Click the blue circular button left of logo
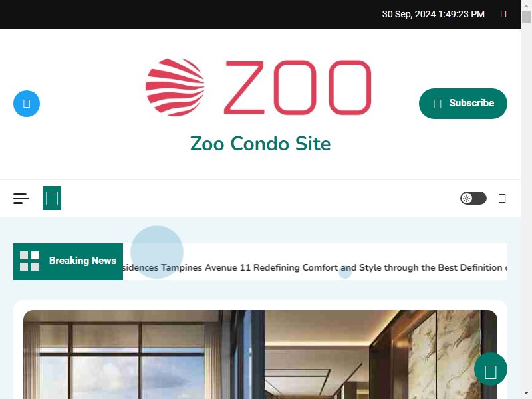 pos(27,104)
